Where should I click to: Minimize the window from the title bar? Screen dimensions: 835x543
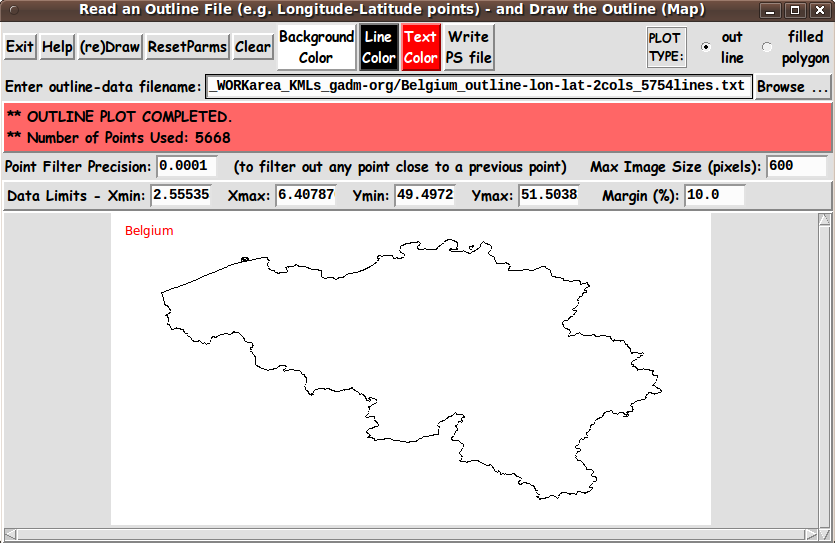pyautogui.click(x=770, y=10)
